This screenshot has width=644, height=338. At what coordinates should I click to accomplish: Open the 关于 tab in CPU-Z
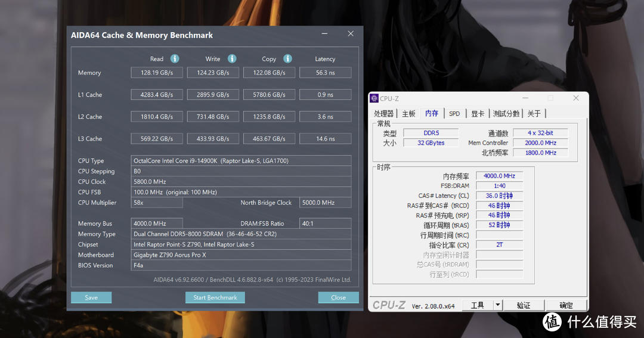tap(534, 114)
